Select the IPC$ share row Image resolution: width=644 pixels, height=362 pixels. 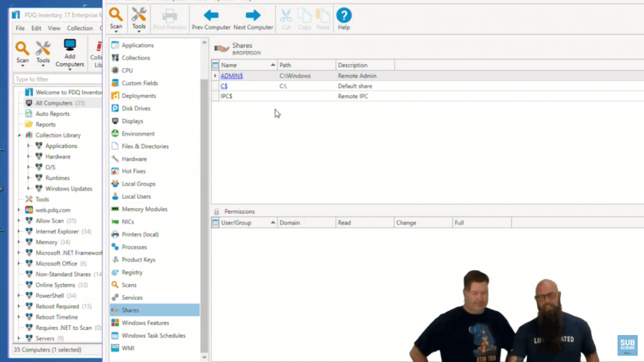click(427, 96)
